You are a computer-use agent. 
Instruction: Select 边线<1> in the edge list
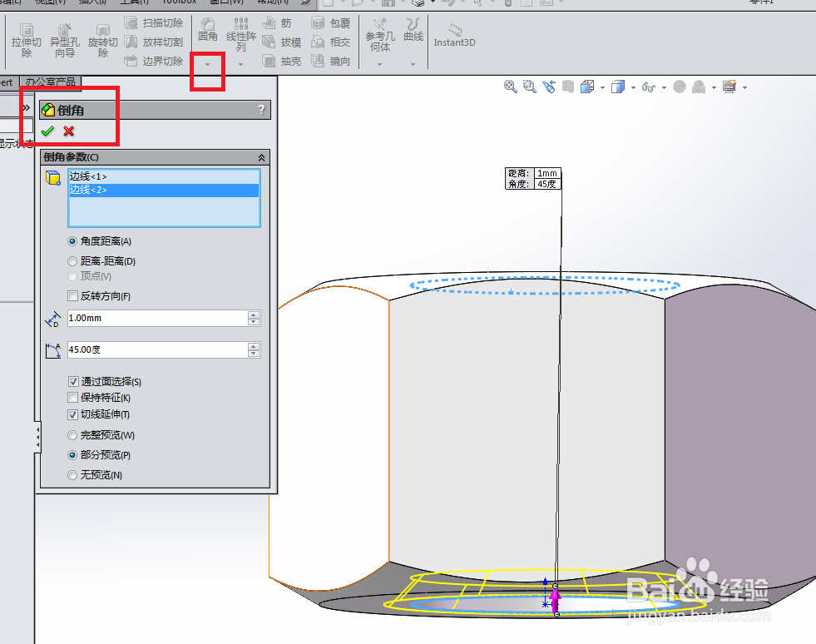coord(164,176)
